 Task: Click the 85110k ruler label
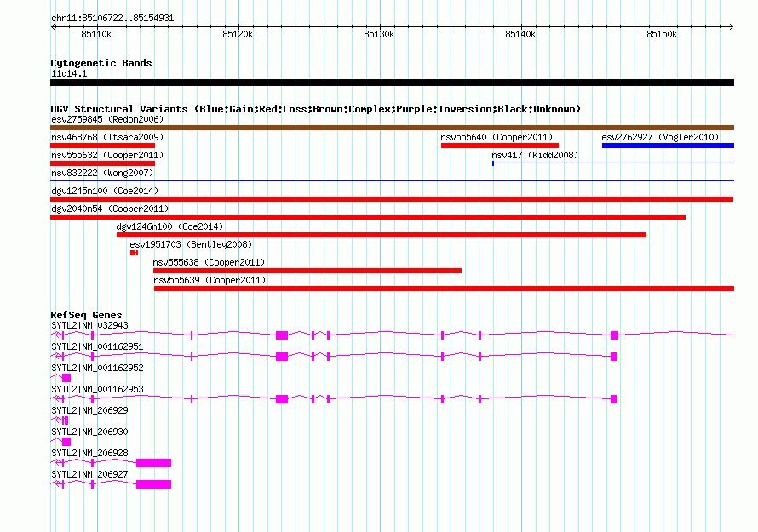pos(97,34)
